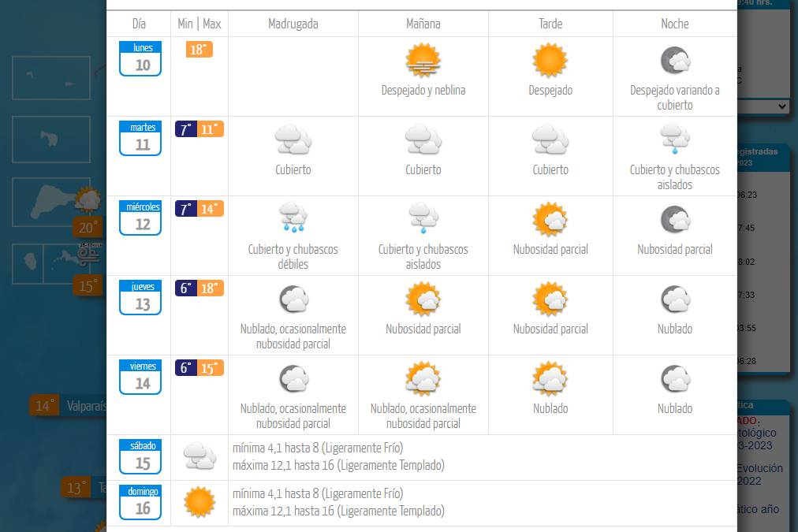Click martes Noche isolated showers icon

675,140
